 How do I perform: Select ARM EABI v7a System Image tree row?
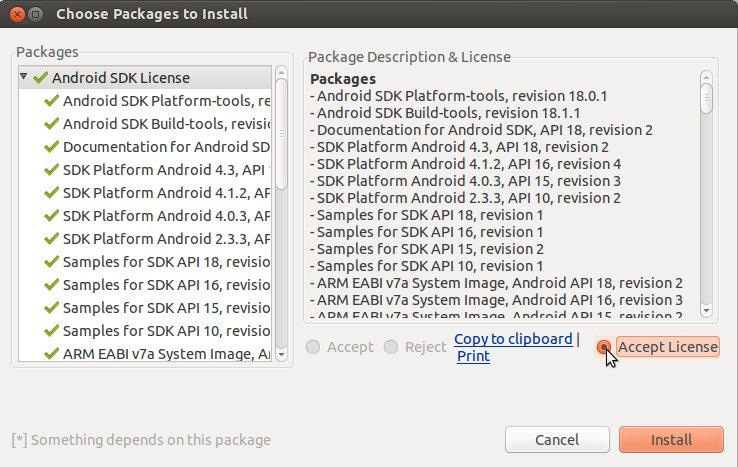pyautogui.click(x=145, y=353)
